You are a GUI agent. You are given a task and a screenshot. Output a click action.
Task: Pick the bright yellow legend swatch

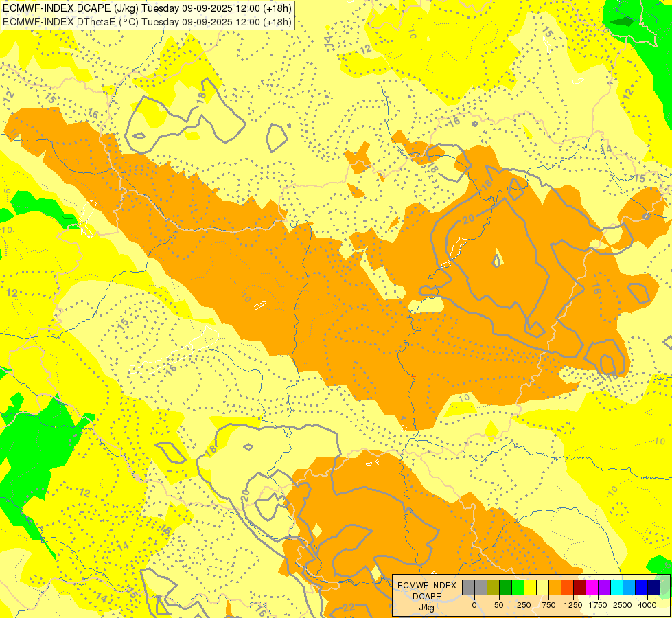(530, 587)
